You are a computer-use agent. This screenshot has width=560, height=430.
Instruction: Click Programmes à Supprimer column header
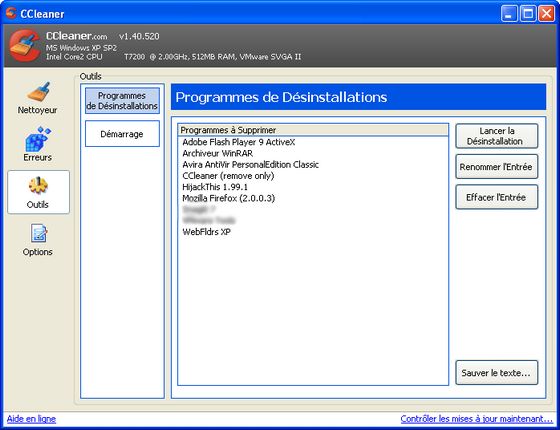[313, 130]
